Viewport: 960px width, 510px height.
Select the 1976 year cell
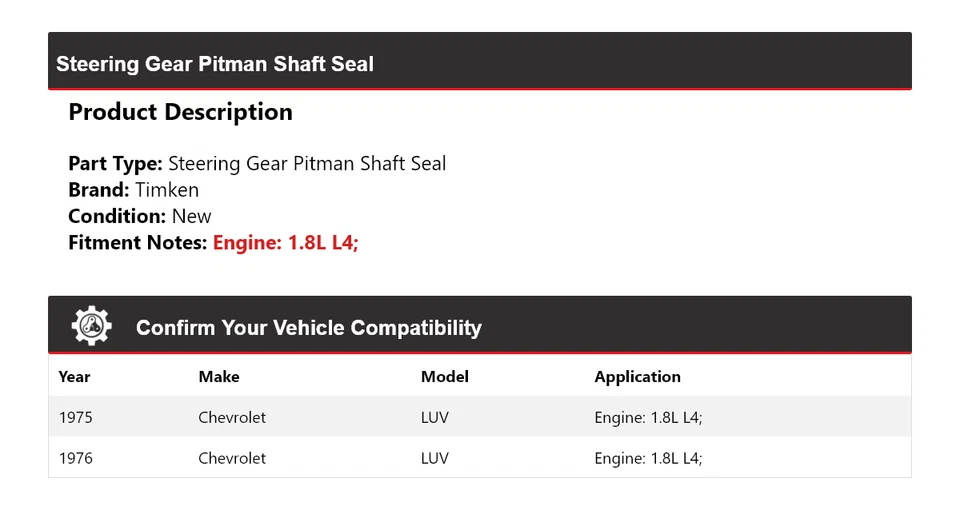(x=75, y=458)
